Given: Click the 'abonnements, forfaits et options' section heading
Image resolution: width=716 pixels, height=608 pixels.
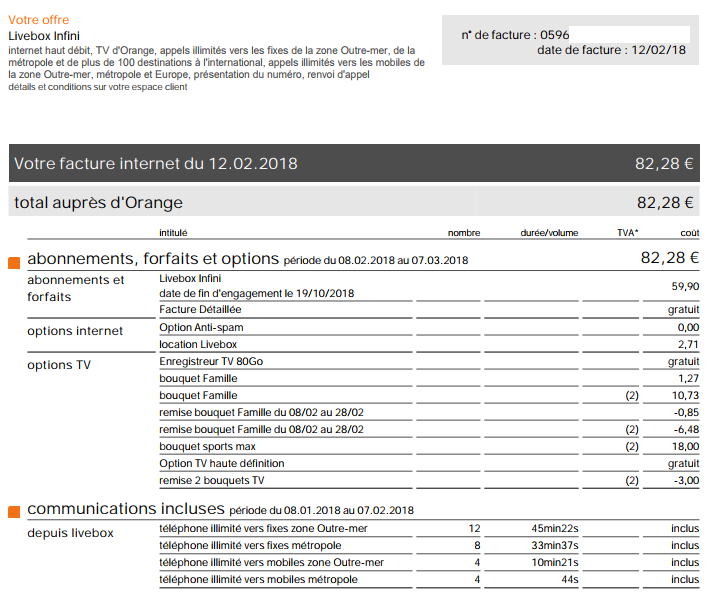Looking at the screenshot, I should 153,259.
